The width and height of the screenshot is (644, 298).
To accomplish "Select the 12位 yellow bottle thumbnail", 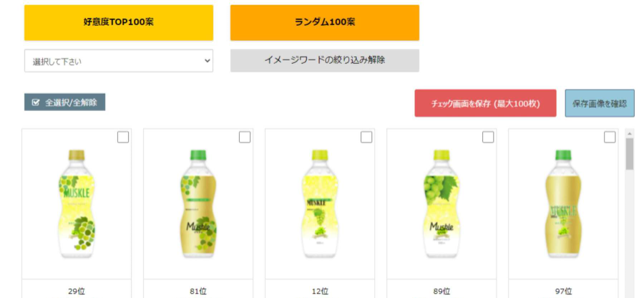I will tap(320, 204).
